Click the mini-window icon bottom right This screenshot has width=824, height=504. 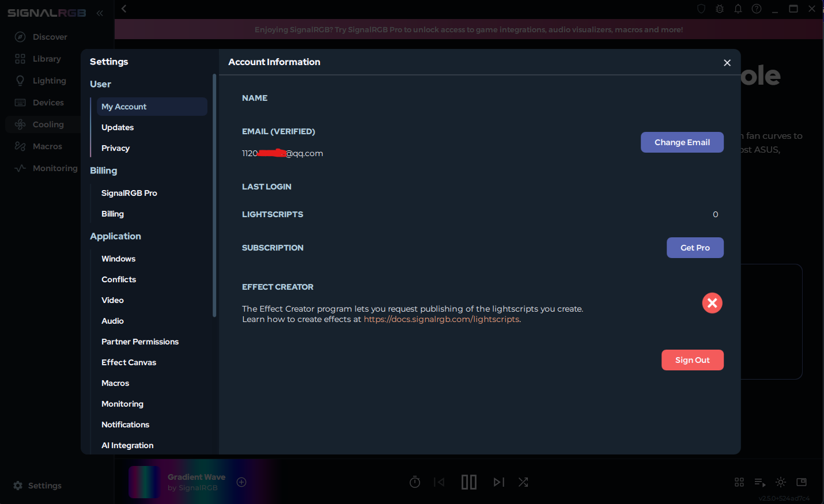802,482
